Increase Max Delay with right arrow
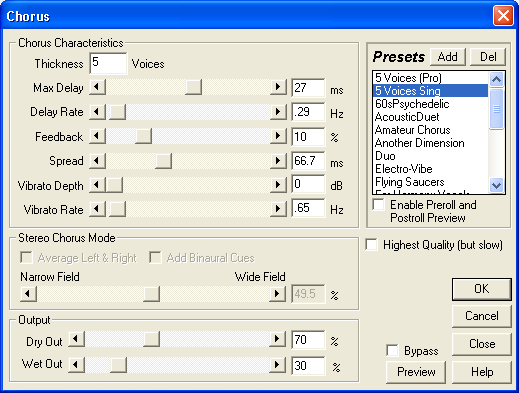Image resolution: width=519 pixels, height=393 pixels. point(278,87)
